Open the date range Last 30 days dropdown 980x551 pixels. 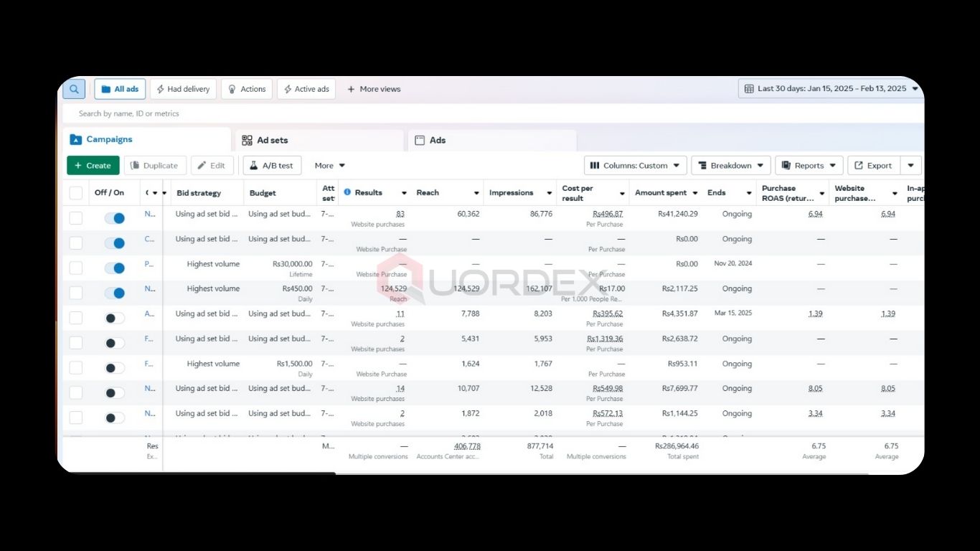[x=831, y=89]
